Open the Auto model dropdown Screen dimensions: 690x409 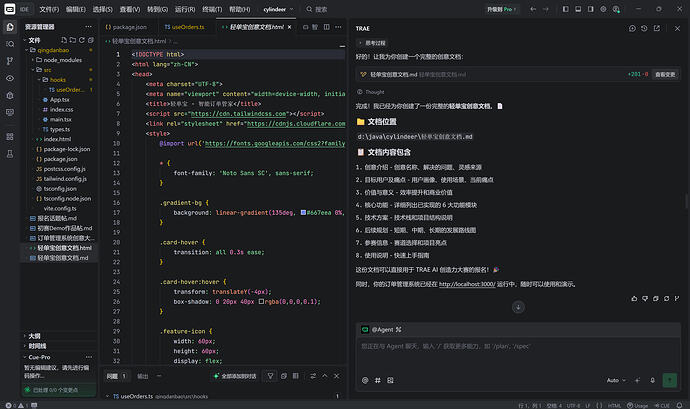coord(616,380)
